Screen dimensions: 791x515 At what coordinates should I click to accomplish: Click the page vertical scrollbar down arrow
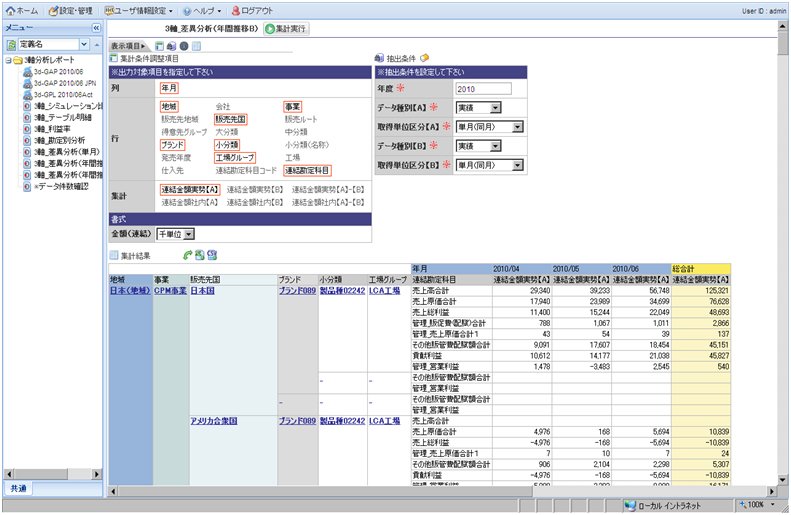[x=782, y=479]
